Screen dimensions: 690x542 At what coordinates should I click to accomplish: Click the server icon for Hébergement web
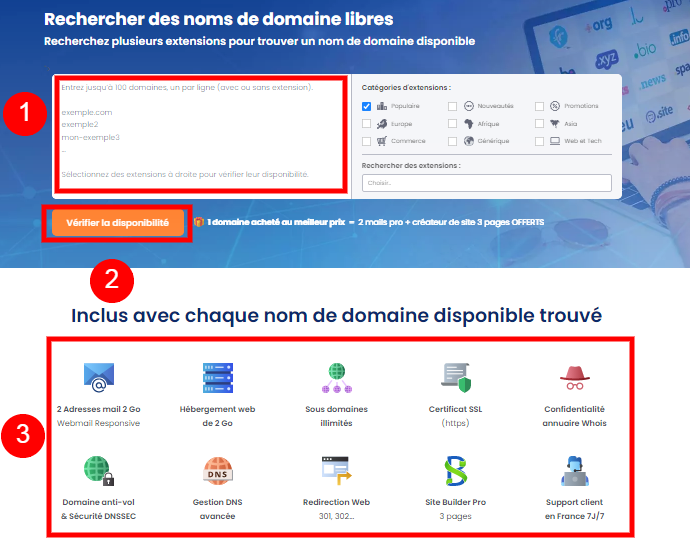[218, 377]
